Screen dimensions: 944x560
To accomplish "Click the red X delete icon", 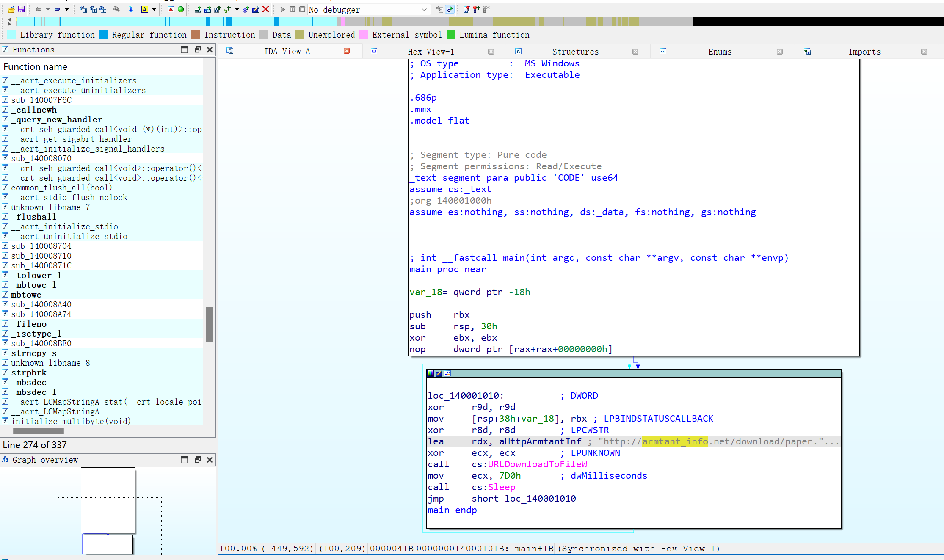I will (x=266, y=9).
